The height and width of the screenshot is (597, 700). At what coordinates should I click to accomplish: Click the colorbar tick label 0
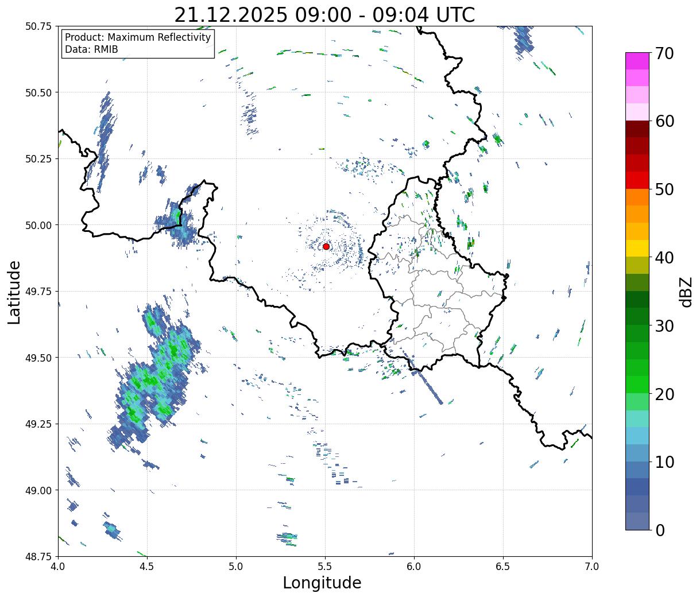tap(660, 530)
